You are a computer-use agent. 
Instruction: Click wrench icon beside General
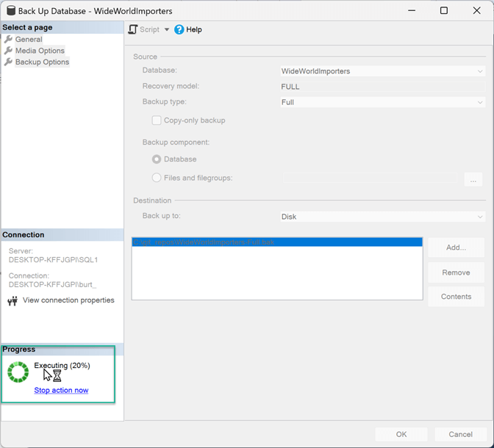(8, 40)
